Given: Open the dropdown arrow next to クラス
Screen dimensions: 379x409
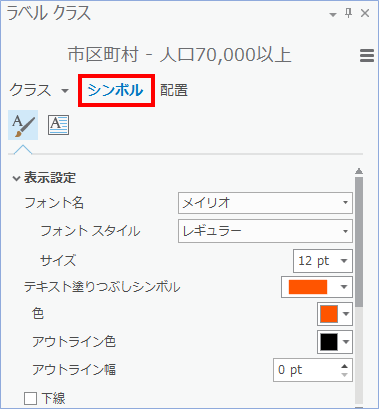Looking at the screenshot, I should point(65,91).
